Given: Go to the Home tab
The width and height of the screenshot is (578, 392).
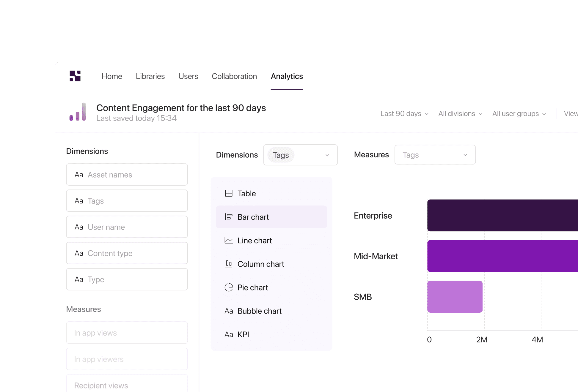Looking at the screenshot, I should [x=112, y=76].
